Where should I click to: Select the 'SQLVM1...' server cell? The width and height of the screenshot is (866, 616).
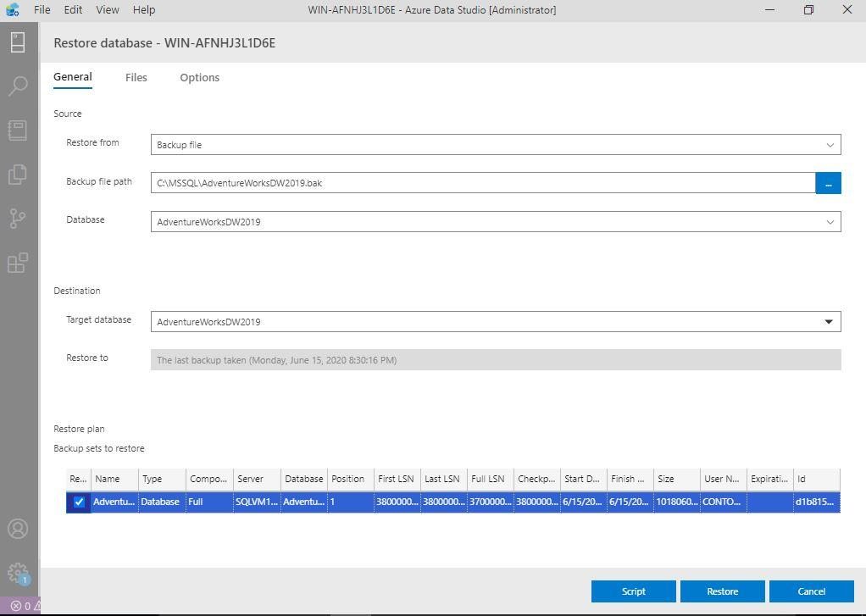(257, 502)
